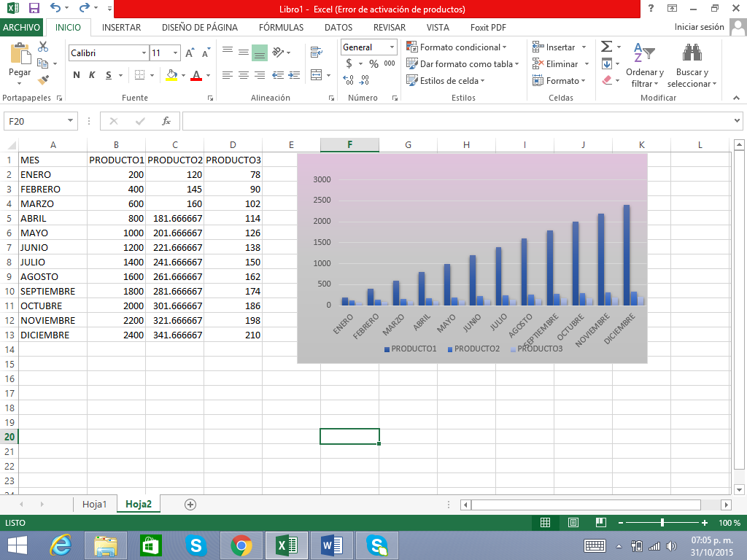Image resolution: width=747 pixels, height=560 pixels.
Task: Toggle italic formatting (K)
Action: [x=92, y=75]
